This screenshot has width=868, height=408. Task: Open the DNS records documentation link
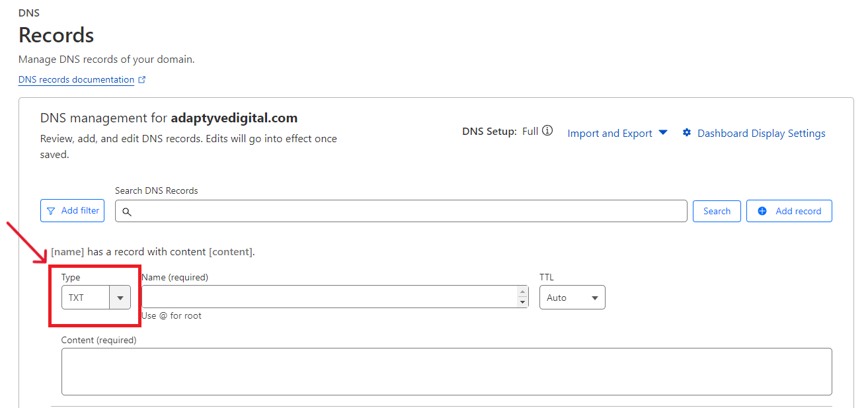click(x=76, y=79)
